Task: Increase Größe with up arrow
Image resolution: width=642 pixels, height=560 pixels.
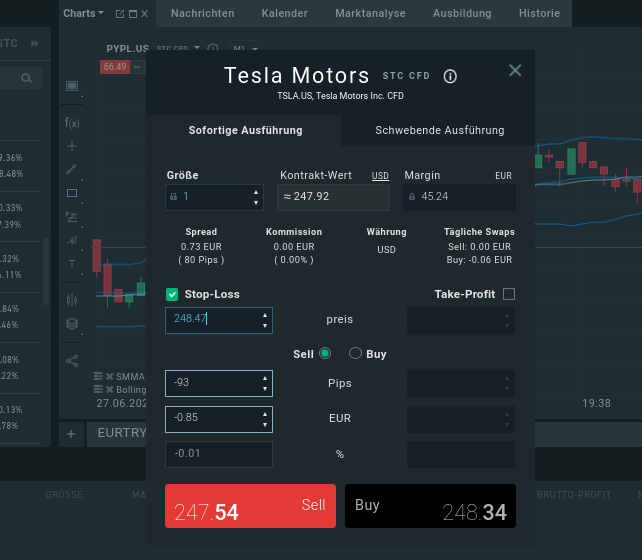Action: tap(256, 192)
